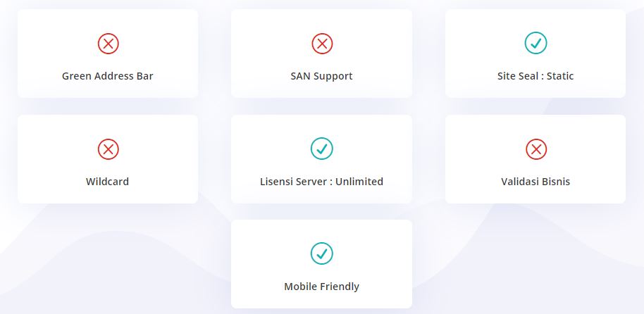Click the checkmark icon above Mobile Friendly
Viewport: 644px width, 314px height.
click(322, 253)
